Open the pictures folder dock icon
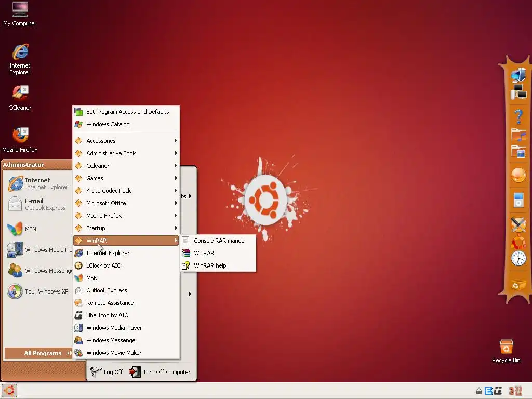 point(518,151)
